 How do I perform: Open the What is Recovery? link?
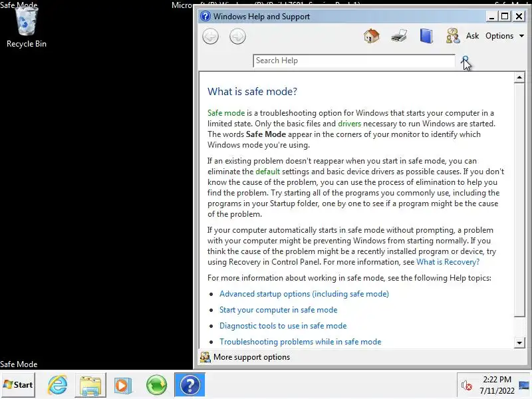448,262
